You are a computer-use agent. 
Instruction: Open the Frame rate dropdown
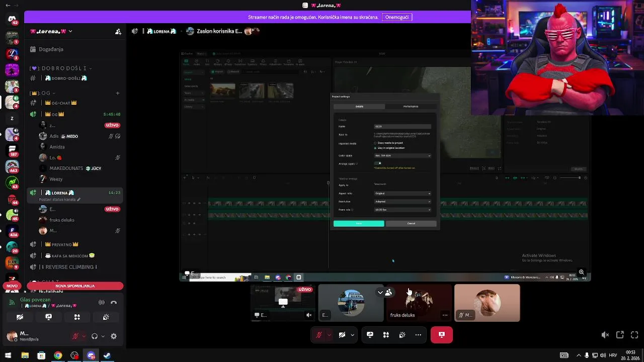(403, 210)
